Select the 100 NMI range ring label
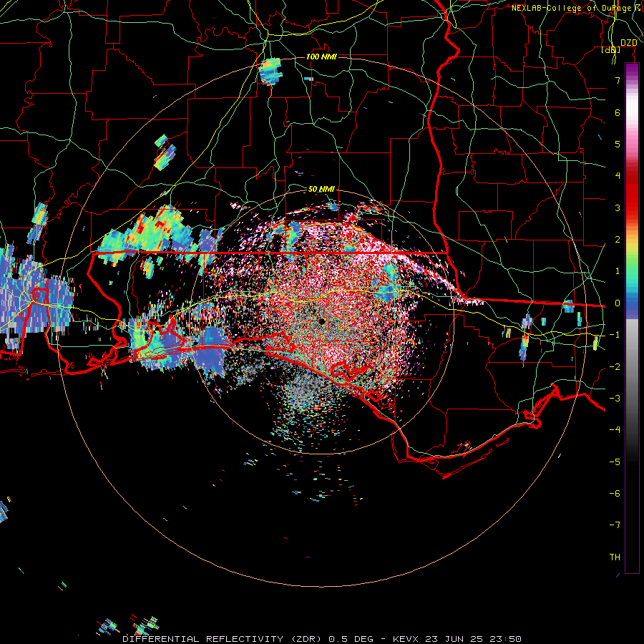Screen dimensions: 644x644 [x=321, y=57]
